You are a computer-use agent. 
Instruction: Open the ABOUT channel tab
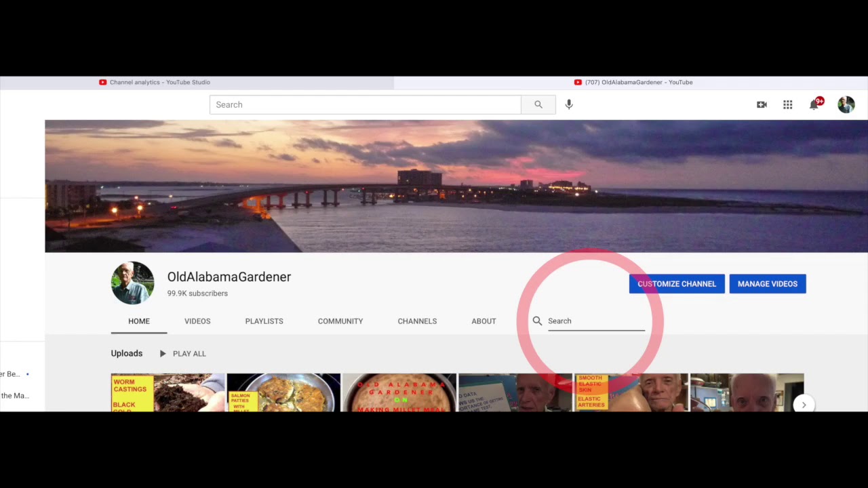[x=484, y=321]
